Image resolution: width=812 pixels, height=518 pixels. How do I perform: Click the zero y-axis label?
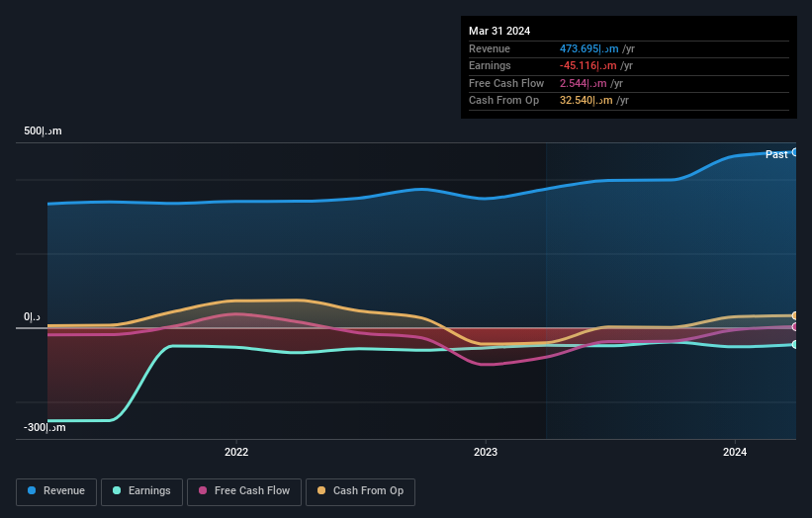click(32, 316)
